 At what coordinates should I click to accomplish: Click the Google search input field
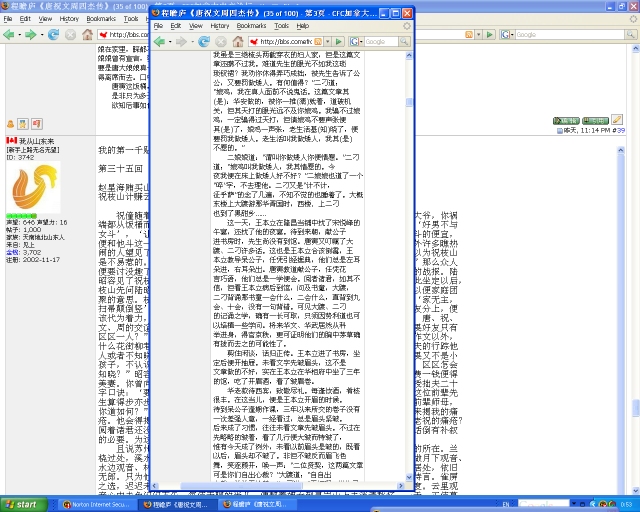tap(380, 42)
